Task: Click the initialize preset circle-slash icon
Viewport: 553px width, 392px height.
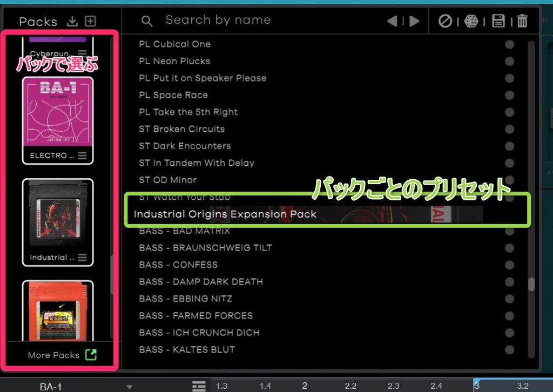Action: coord(445,21)
